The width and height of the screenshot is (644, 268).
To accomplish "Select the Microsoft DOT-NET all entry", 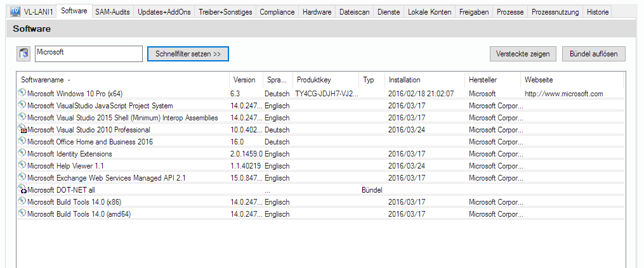I will click(320, 190).
